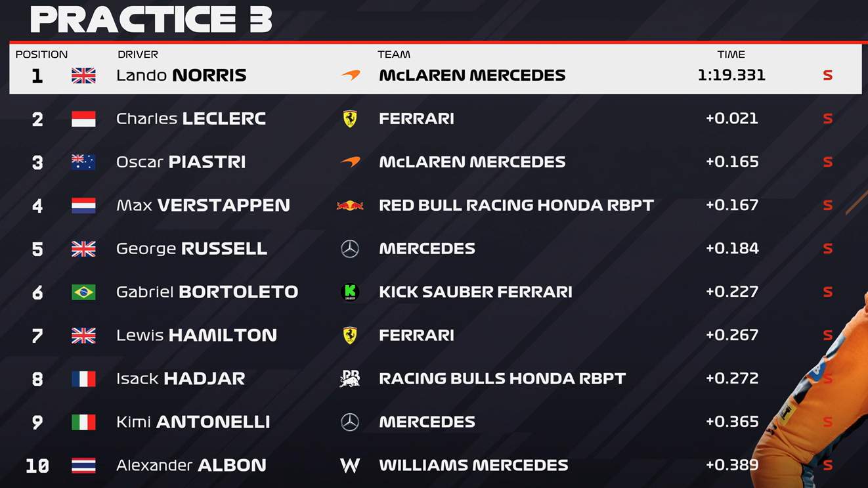This screenshot has height=488, width=868.
Task: Select the Kick Sauber logo icon
Action: 350,292
